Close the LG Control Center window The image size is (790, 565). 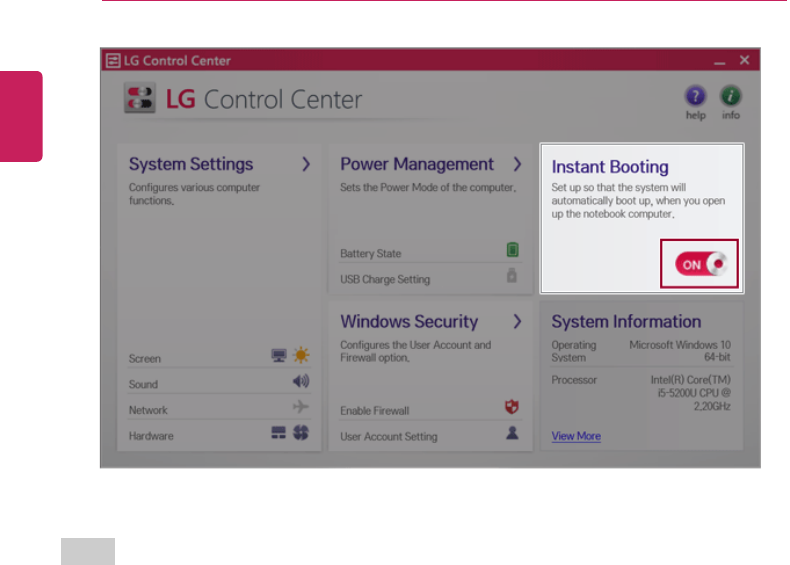(x=745, y=60)
